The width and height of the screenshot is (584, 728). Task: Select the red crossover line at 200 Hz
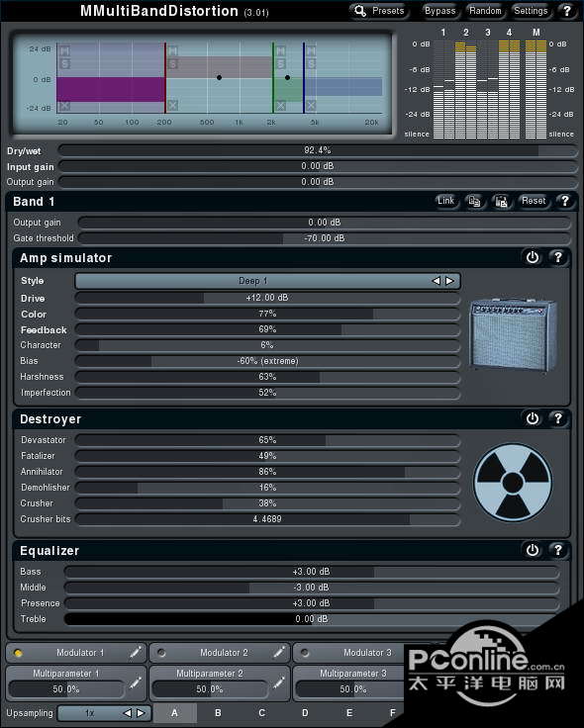pyautogui.click(x=165, y=78)
